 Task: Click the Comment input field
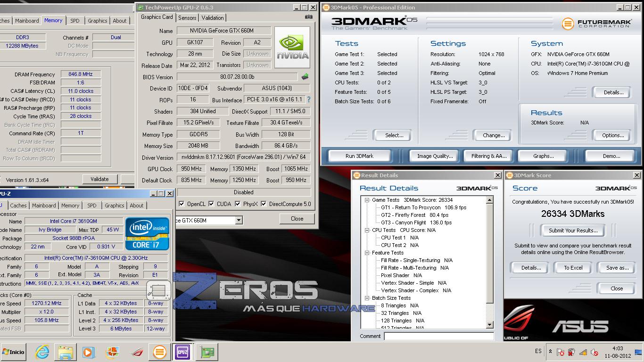(439, 336)
